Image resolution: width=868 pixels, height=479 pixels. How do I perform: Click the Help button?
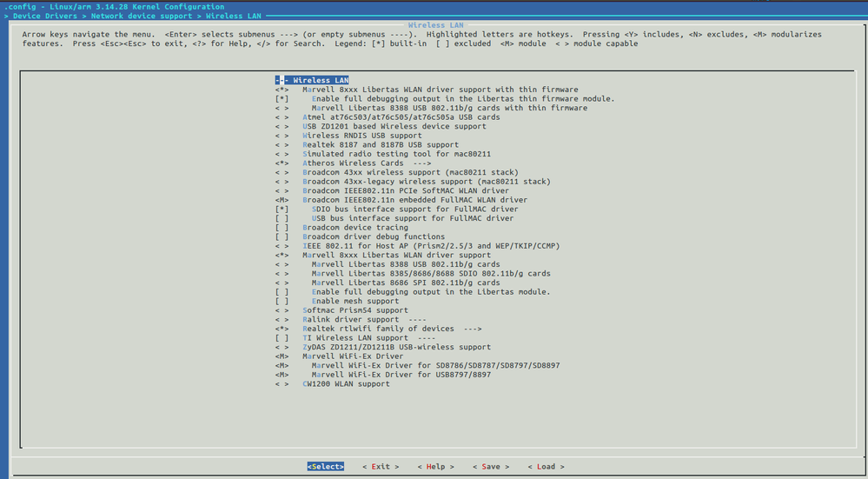435,467
